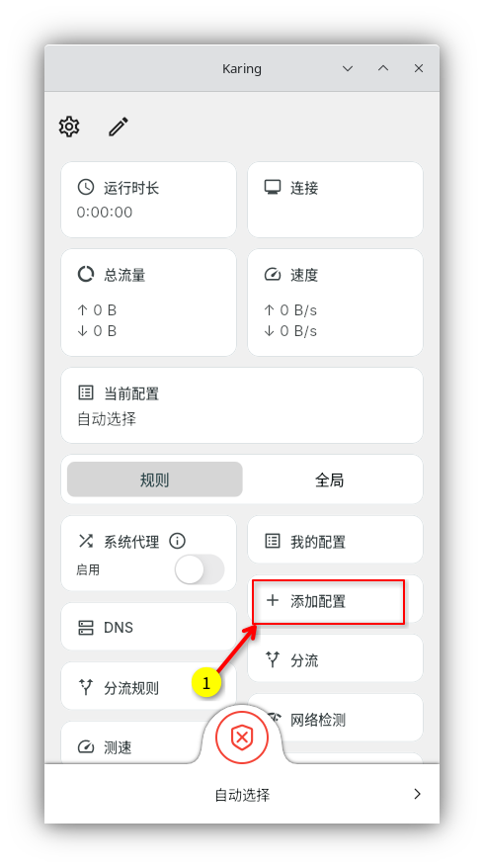
Task: Switch to the 规则 mode tab
Action: (155, 479)
